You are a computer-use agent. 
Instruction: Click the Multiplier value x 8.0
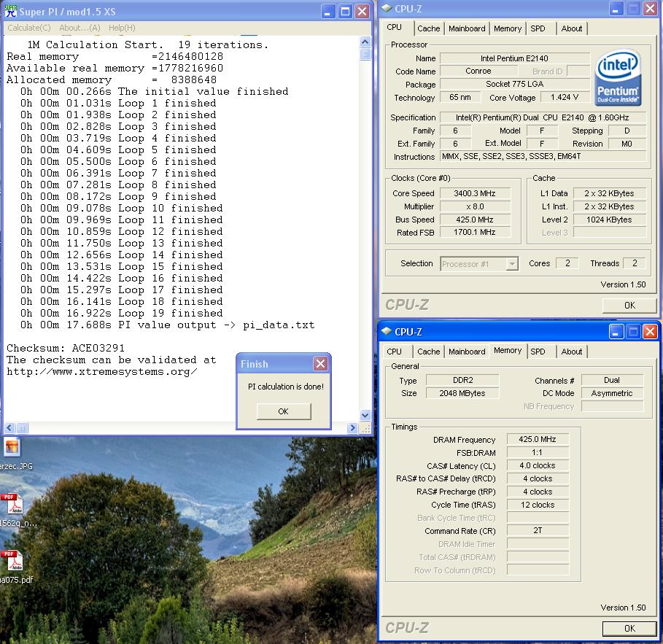(x=475, y=206)
